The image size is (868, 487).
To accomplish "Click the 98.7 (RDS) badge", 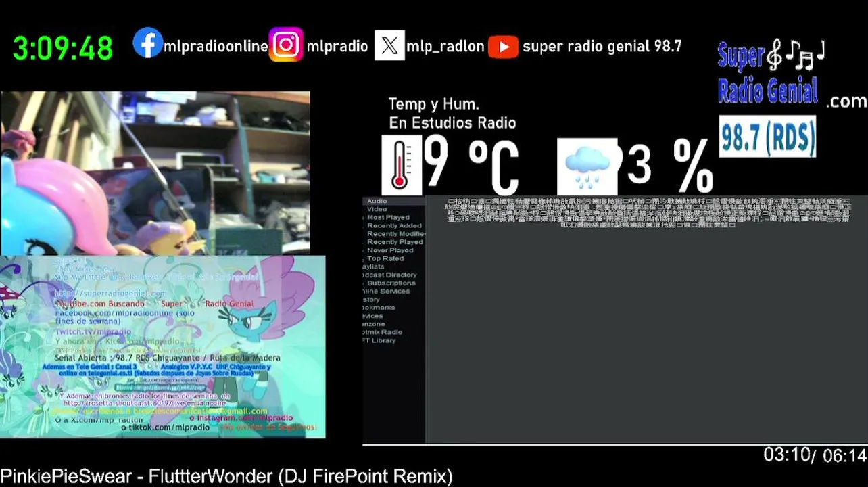I will click(x=767, y=136).
